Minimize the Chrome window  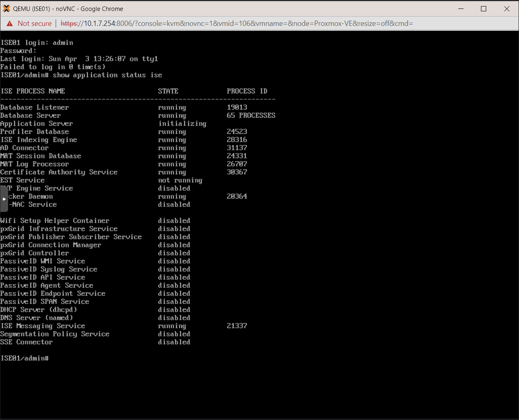(x=460, y=8)
